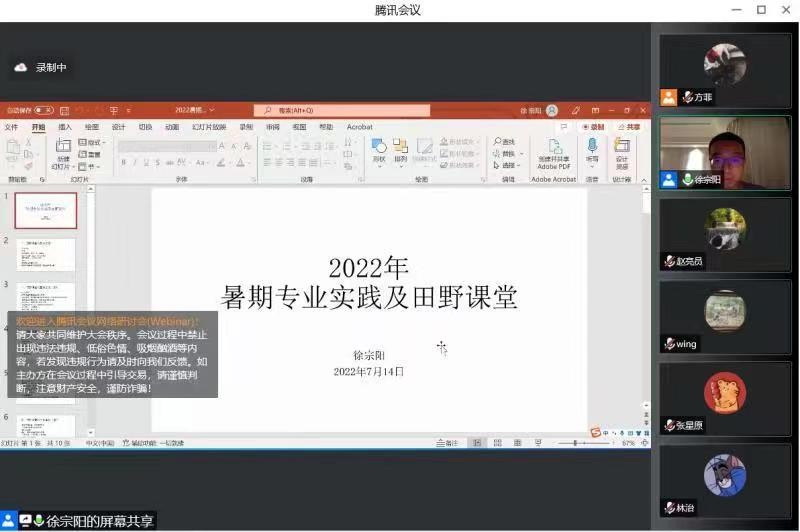This screenshot has height=532, width=800.
Task: Toggle bold text formatting
Action: pos(123,162)
